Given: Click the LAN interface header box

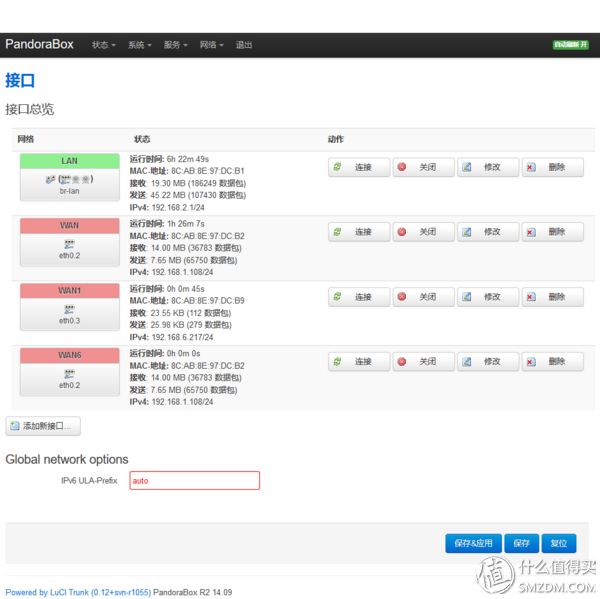Looking at the screenshot, I should point(70,161).
